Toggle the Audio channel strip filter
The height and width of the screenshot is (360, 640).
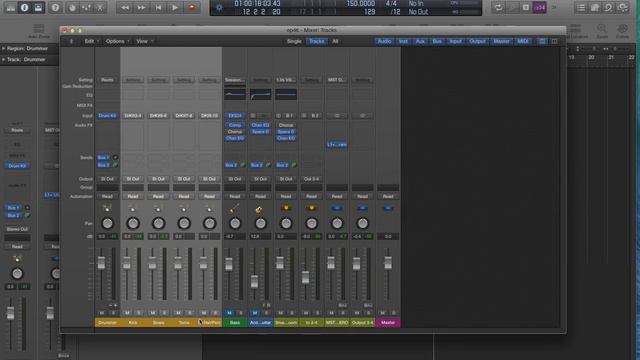(384, 41)
